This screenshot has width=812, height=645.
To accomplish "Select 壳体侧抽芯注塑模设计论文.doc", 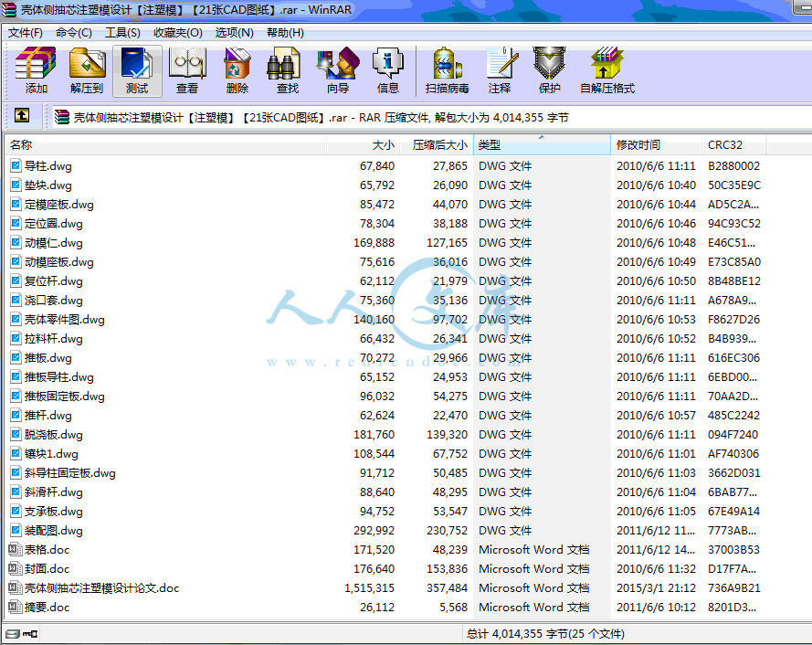I will click(101, 587).
